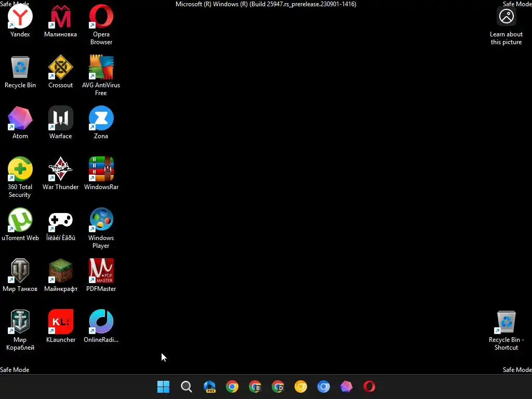Click the 'Recycle Bin - Shortcut' label text
This screenshot has width=532, height=399.
pos(506,343)
